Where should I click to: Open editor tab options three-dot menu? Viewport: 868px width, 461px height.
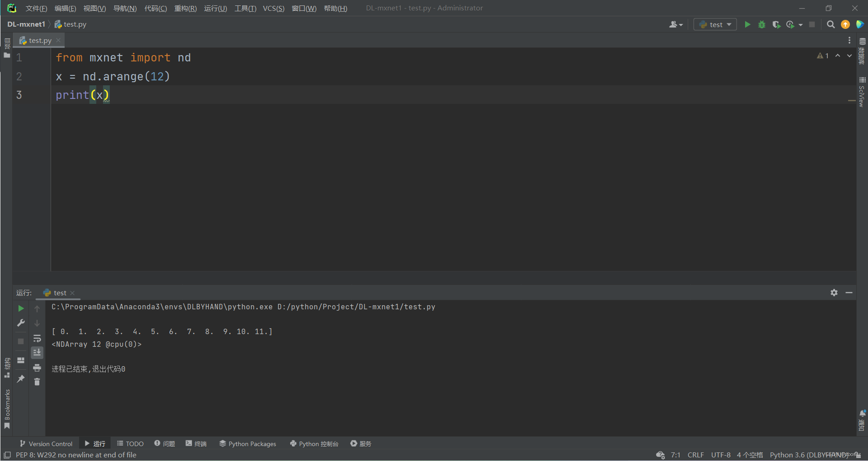[849, 40]
